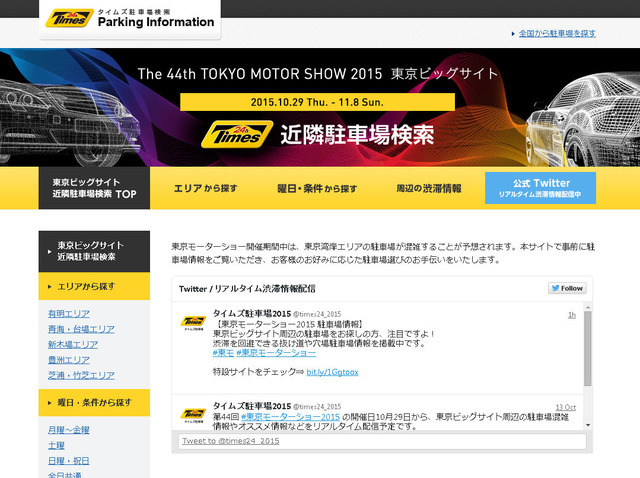Click the 公式 Twitter blue button
Image resolution: width=640 pixels, height=478 pixels.
pyautogui.click(x=540, y=188)
